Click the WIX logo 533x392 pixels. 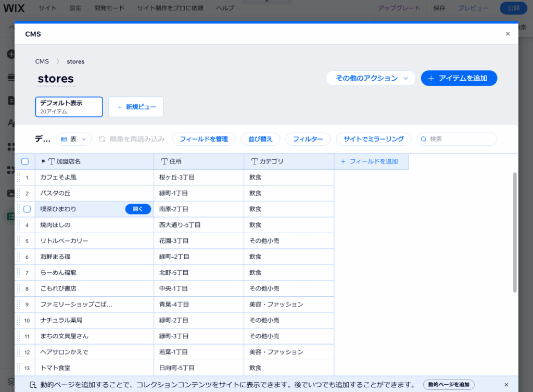[14, 8]
